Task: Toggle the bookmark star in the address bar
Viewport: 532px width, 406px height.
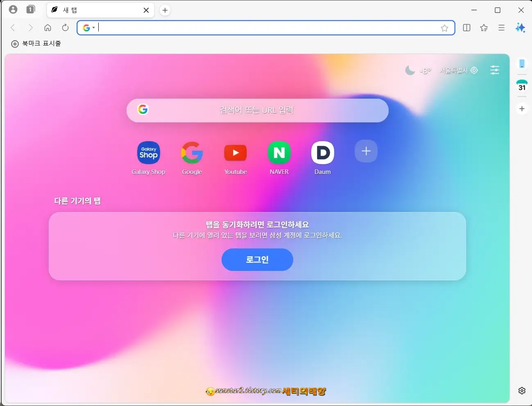Action: coord(445,28)
